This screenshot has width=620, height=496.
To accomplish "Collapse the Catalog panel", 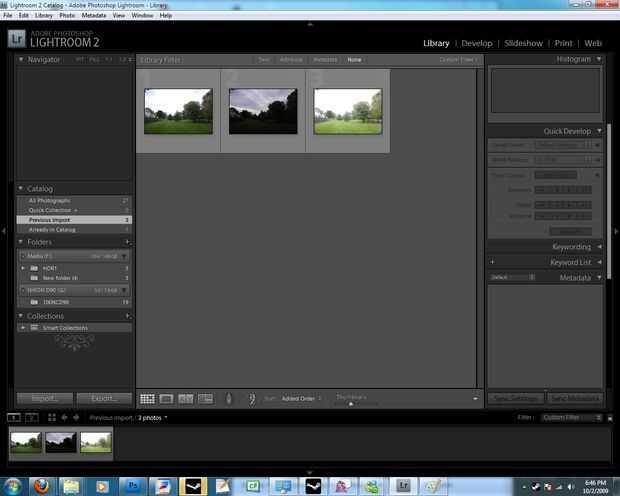I will click(21, 188).
